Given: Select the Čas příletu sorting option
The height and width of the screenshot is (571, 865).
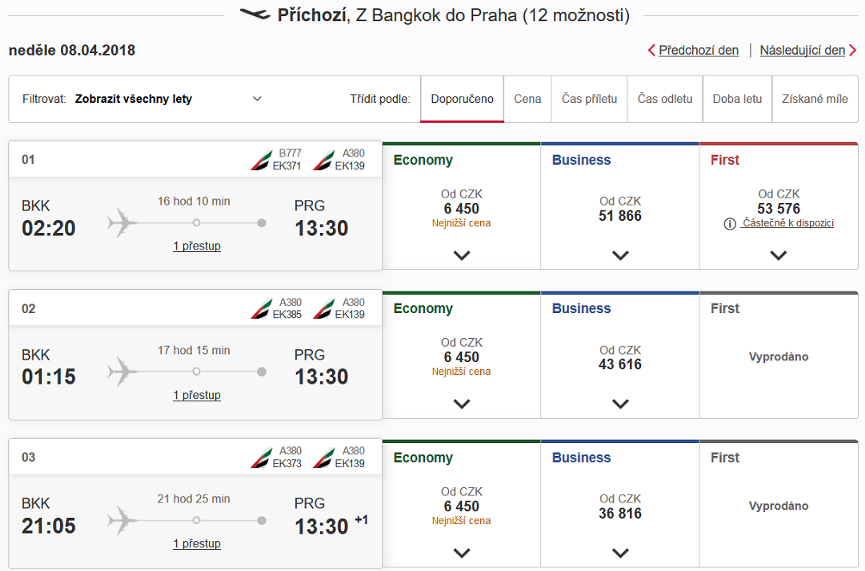Looking at the screenshot, I should pyautogui.click(x=589, y=99).
